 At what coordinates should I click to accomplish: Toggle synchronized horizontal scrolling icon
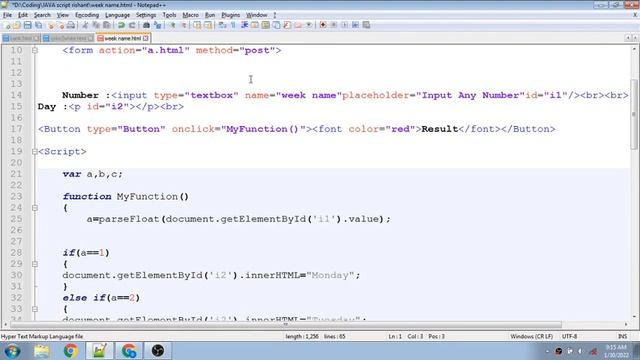point(208,25)
